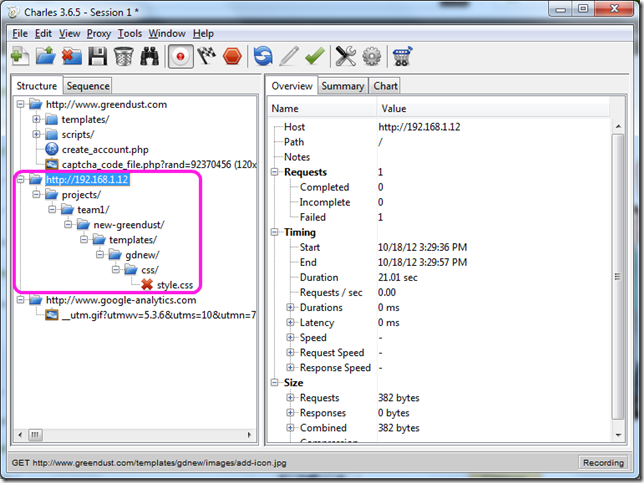
Task: Collapse the css/ folder node
Action: [x=116, y=270]
